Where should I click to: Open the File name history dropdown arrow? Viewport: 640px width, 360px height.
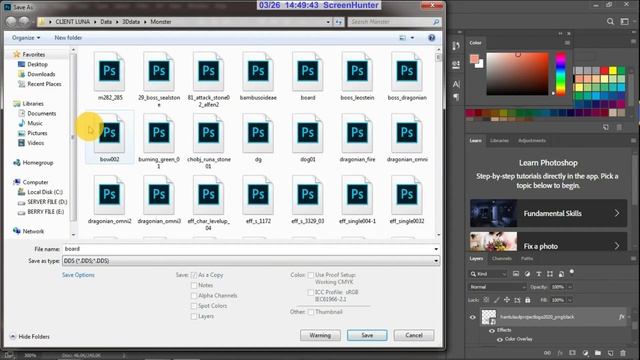[x=436, y=249]
